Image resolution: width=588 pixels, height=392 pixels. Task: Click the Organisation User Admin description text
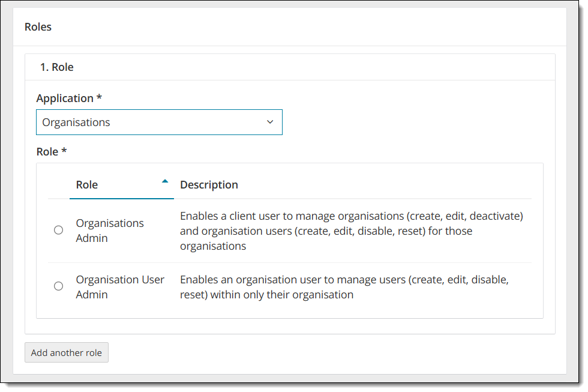344,287
